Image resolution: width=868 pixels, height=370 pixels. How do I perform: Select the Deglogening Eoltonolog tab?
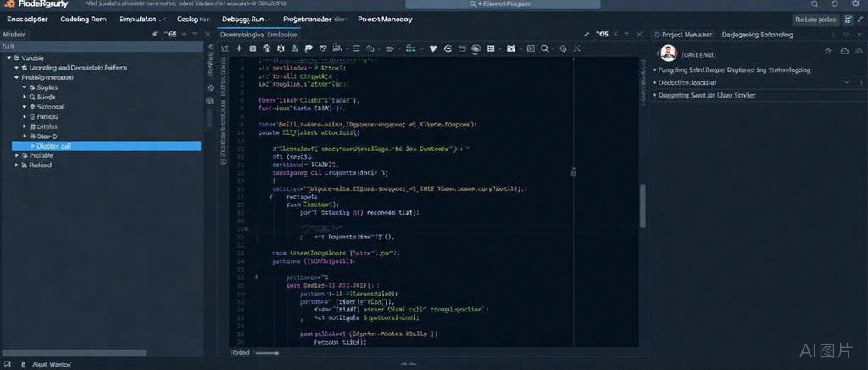757,35
